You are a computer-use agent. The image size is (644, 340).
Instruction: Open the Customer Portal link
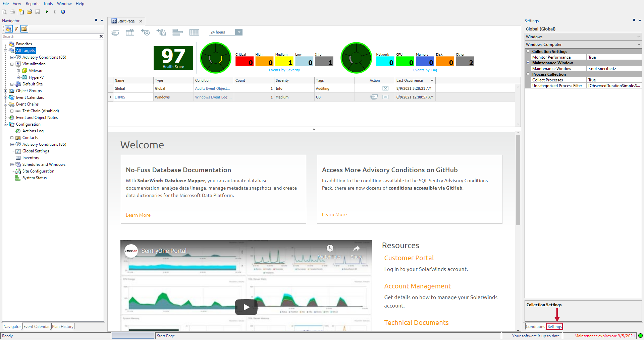pyautogui.click(x=409, y=258)
